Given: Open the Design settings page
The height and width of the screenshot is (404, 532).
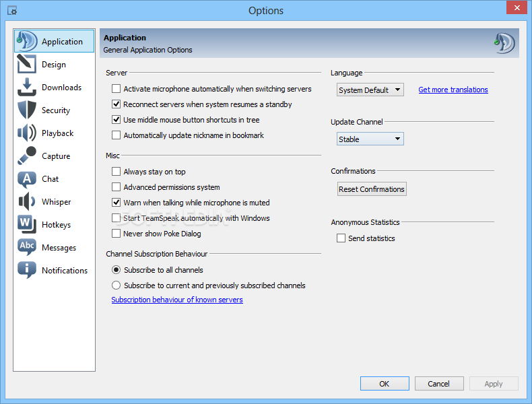Looking at the screenshot, I should 54,65.
